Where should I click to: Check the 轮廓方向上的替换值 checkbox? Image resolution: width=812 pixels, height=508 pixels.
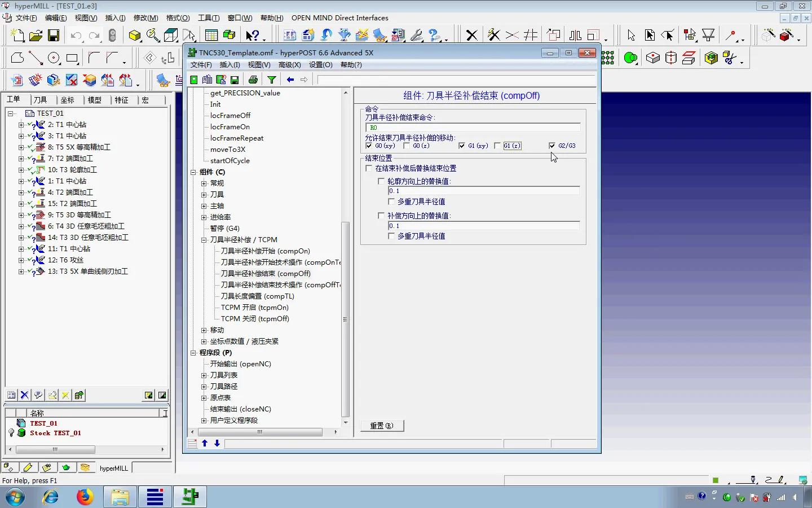[x=381, y=181]
